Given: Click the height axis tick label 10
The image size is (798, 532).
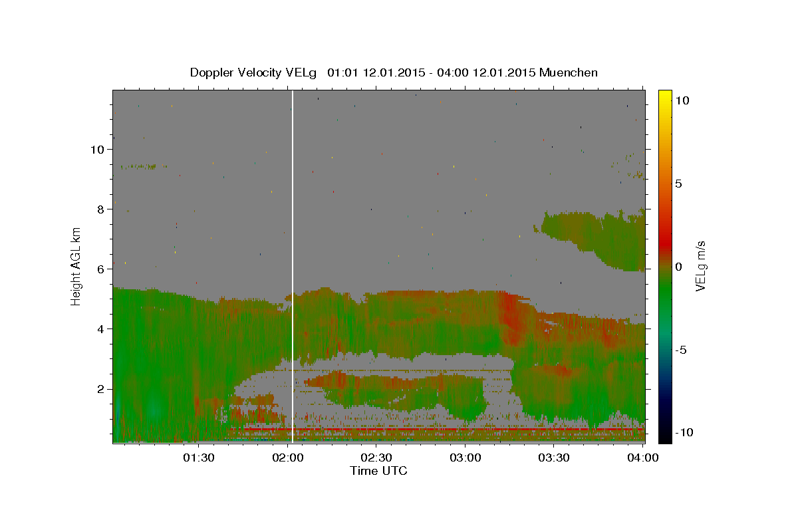Looking at the screenshot, I should click(x=98, y=150).
